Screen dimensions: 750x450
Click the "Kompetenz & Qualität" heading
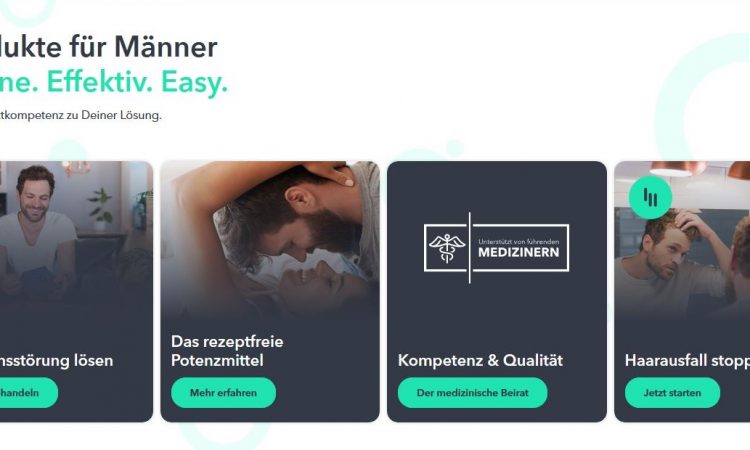(x=480, y=360)
